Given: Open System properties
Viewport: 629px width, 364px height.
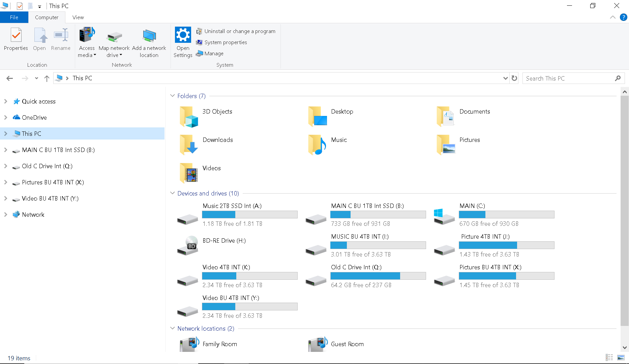Looking at the screenshot, I should coord(222,42).
